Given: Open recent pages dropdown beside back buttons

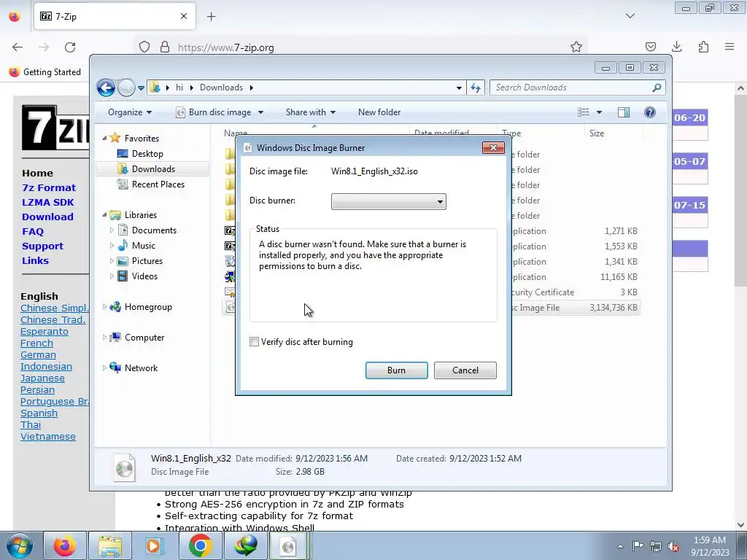Looking at the screenshot, I should tap(141, 87).
